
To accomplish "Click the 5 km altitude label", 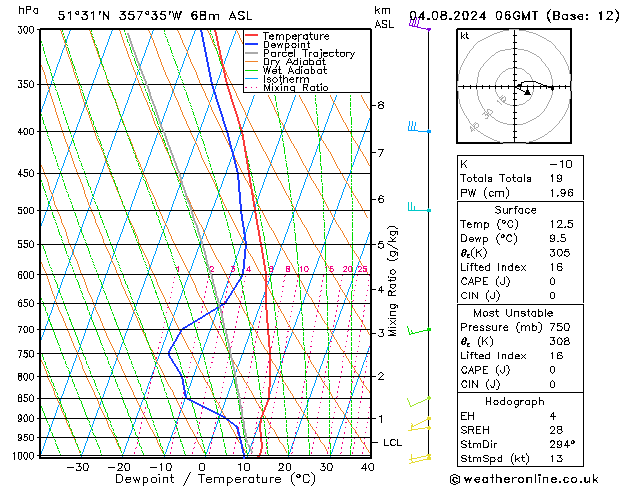I will tap(381, 244).
